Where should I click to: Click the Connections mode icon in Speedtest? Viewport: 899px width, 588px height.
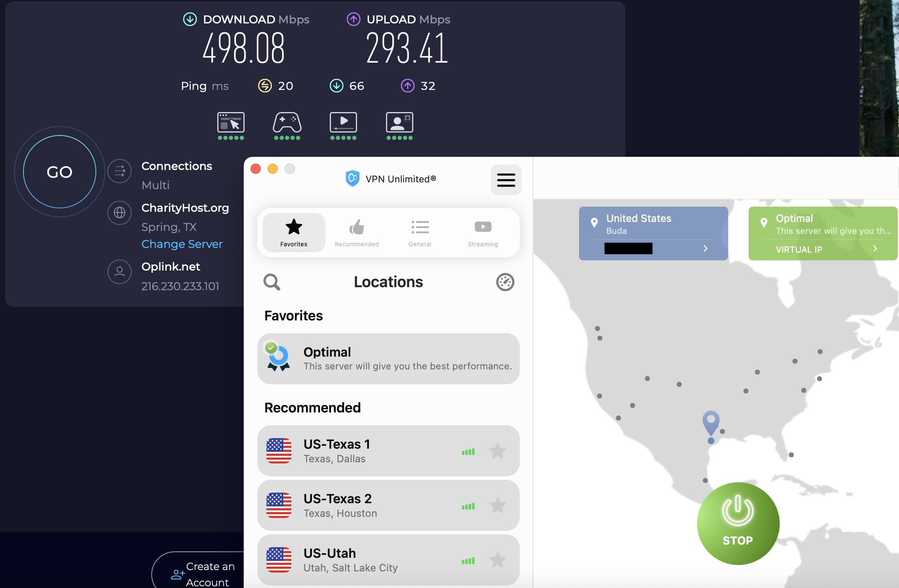click(120, 171)
